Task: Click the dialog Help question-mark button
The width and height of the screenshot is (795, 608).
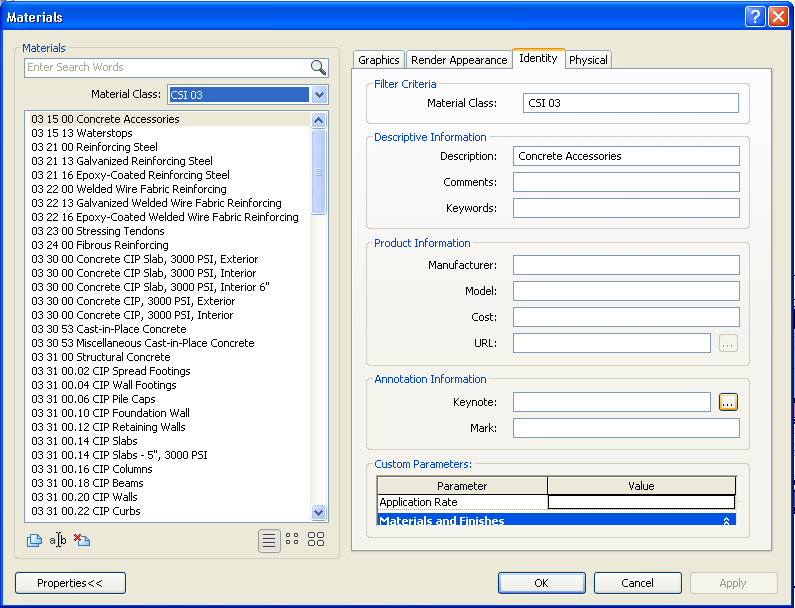Action: (x=755, y=17)
